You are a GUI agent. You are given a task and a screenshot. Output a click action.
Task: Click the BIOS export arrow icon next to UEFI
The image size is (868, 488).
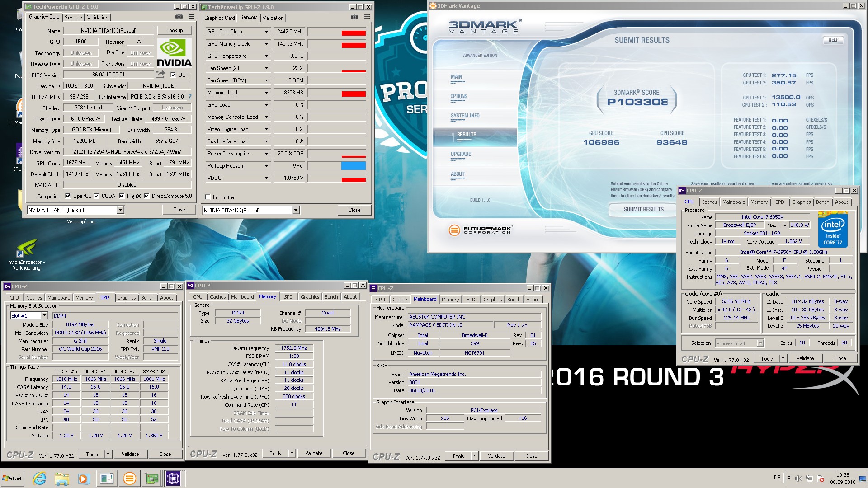click(160, 75)
